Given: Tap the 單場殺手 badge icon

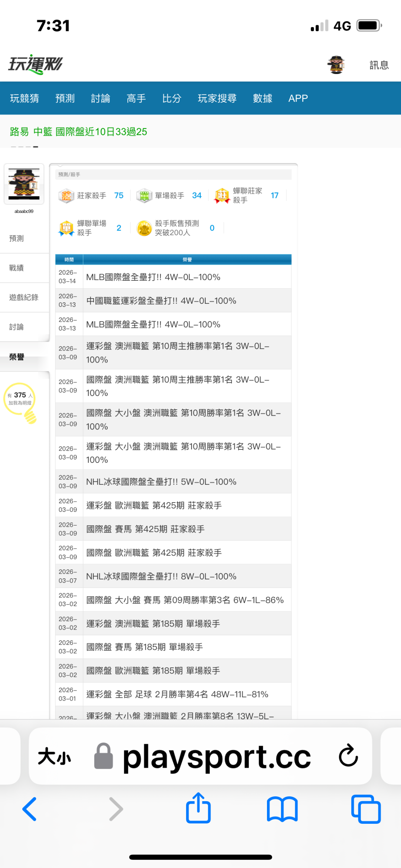Looking at the screenshot, I should (x=144, y=195).
